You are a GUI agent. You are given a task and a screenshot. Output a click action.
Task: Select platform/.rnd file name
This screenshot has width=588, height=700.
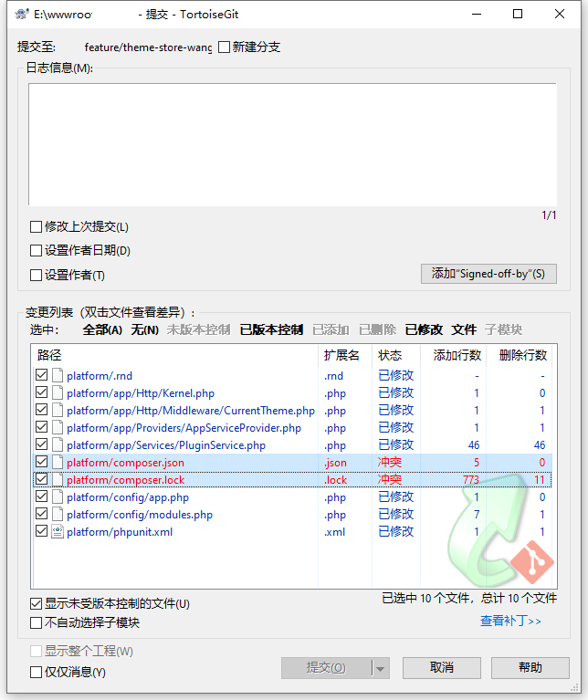[100, 376]
